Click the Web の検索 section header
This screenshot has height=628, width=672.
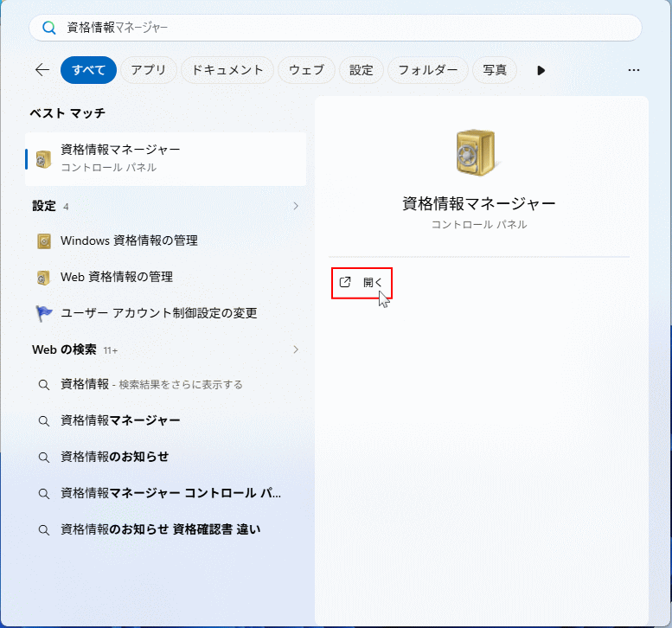coord(64,349)
